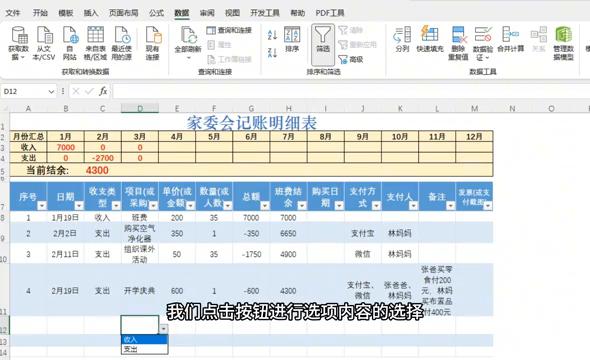Select the 2月11日 date cell

coord(65,254)
